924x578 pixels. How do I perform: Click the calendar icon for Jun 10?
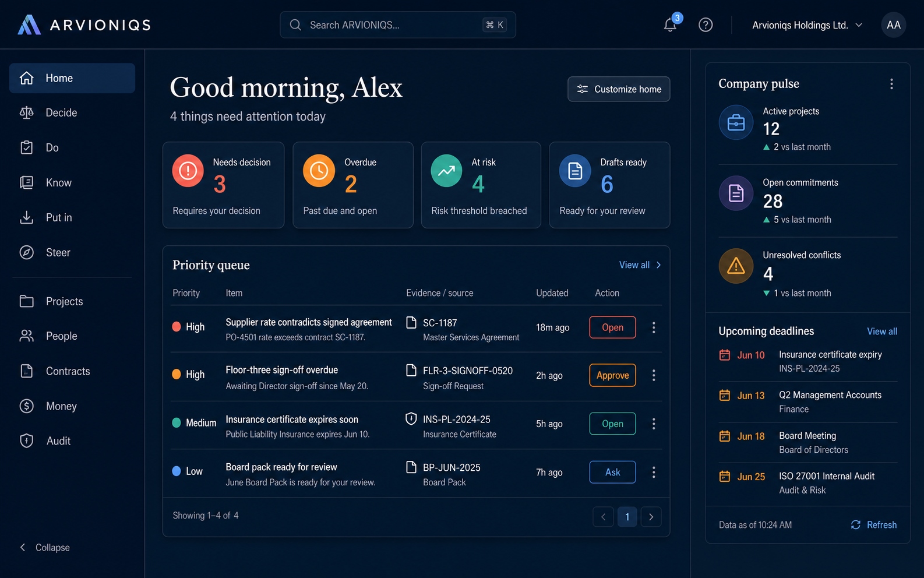[x=725, y=355]
